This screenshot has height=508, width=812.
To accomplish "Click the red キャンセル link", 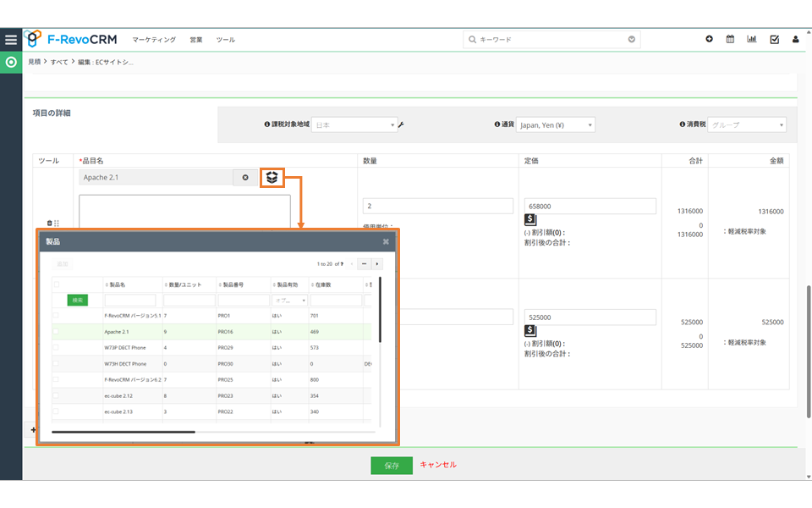I will pyautogui.click(x=438, y=465).
